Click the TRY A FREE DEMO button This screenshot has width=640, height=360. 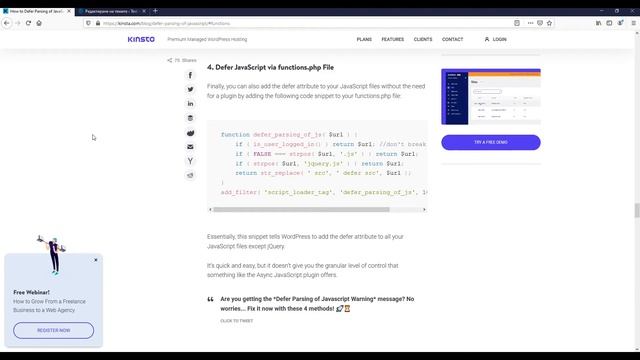point(491,142)
